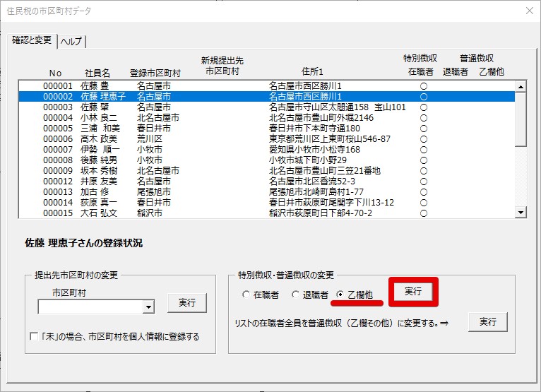Click address 北名古屋市豊山町三笠21番地
Viewport: 541px width, 392px height.
pyautogui.click(x=325, y=170)
